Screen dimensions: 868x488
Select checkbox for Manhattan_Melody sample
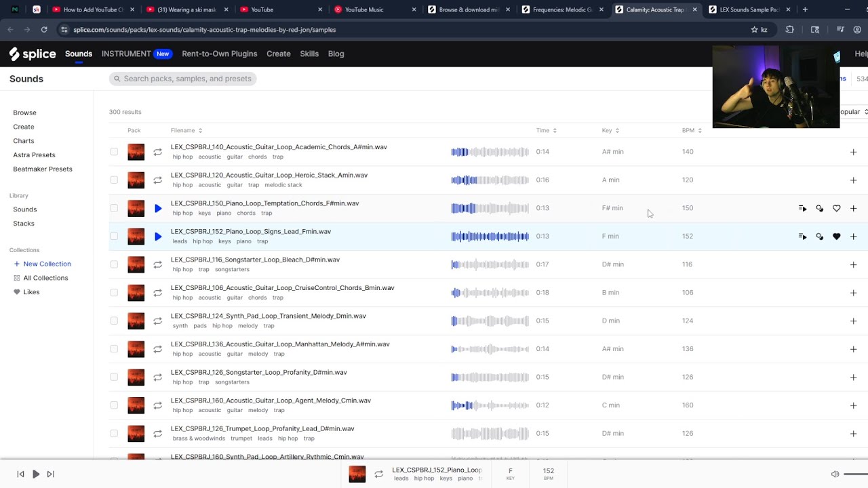click(x=114, y=349)
